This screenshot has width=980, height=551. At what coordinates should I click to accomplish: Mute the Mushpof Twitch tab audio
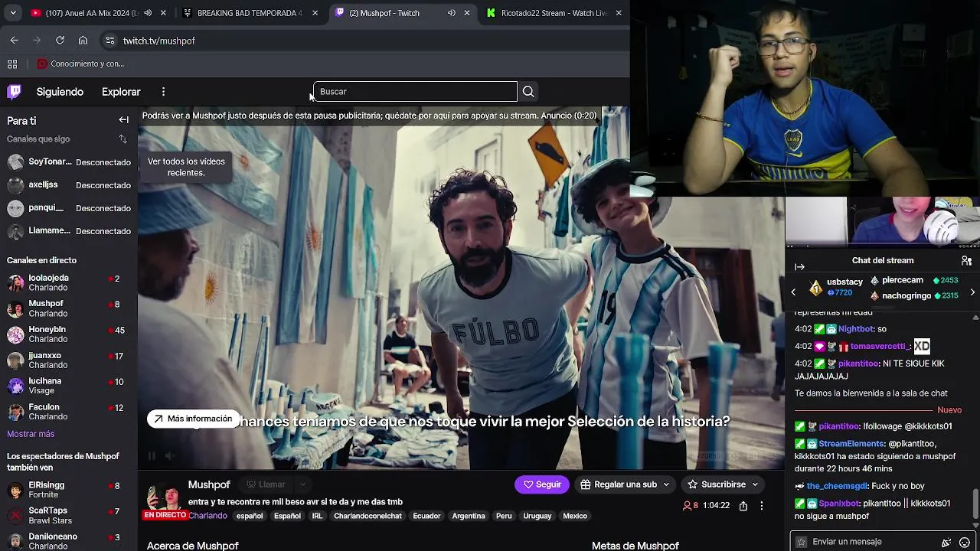coord(451,13)
